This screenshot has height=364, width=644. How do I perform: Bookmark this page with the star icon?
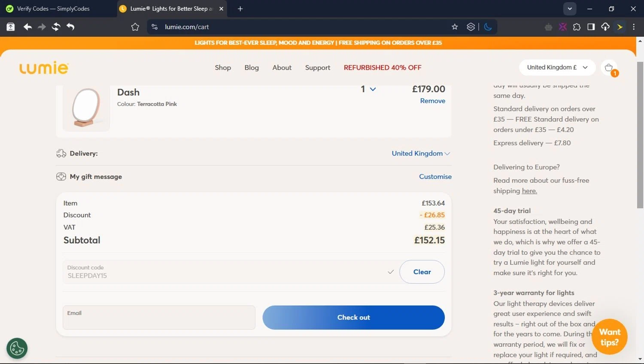coord(455,27)
